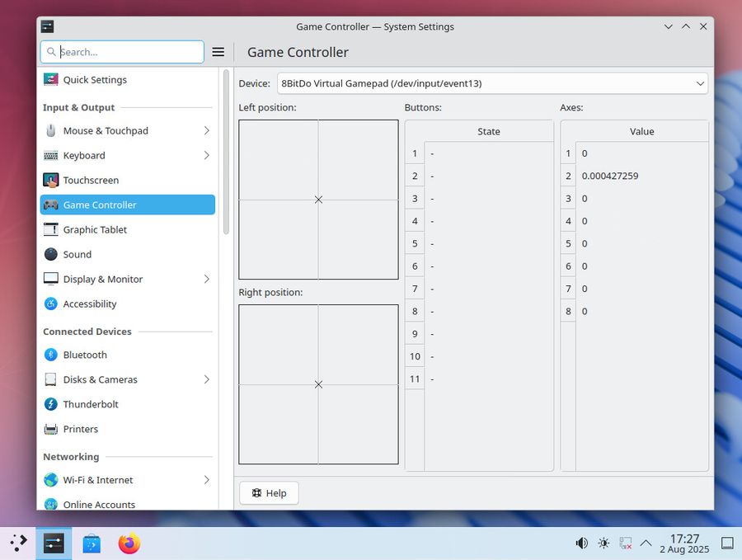Click the Bluetooth icon in the sidebar

point(50,355)
